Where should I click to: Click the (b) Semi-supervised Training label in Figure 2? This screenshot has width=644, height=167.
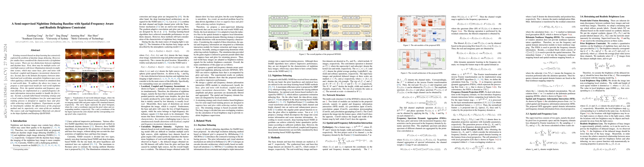[320, 17]
